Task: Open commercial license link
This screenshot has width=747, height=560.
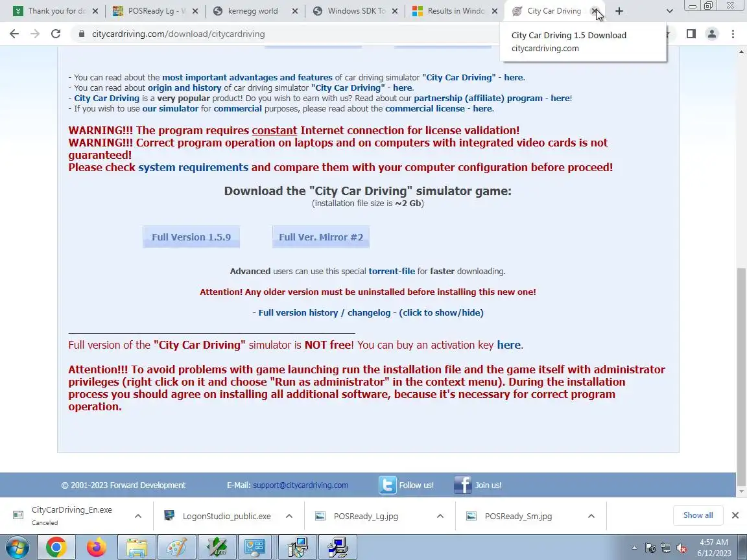Action: click(425, 109)
